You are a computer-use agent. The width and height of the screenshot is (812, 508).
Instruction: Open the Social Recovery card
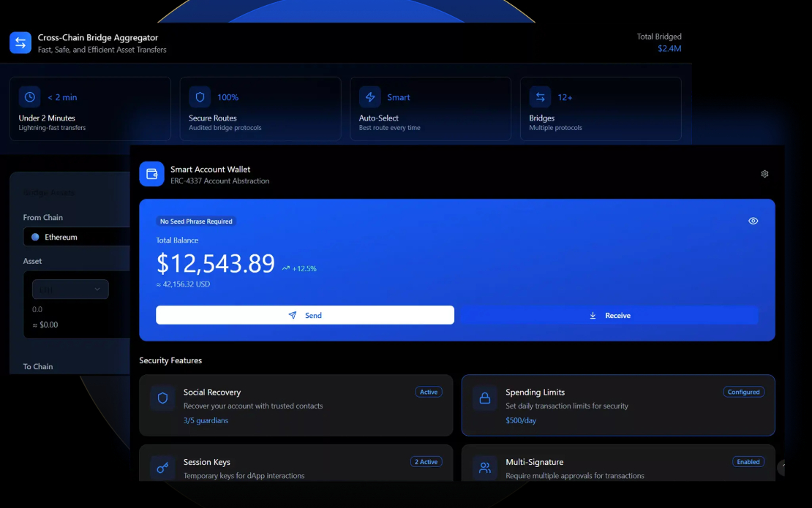296,405
